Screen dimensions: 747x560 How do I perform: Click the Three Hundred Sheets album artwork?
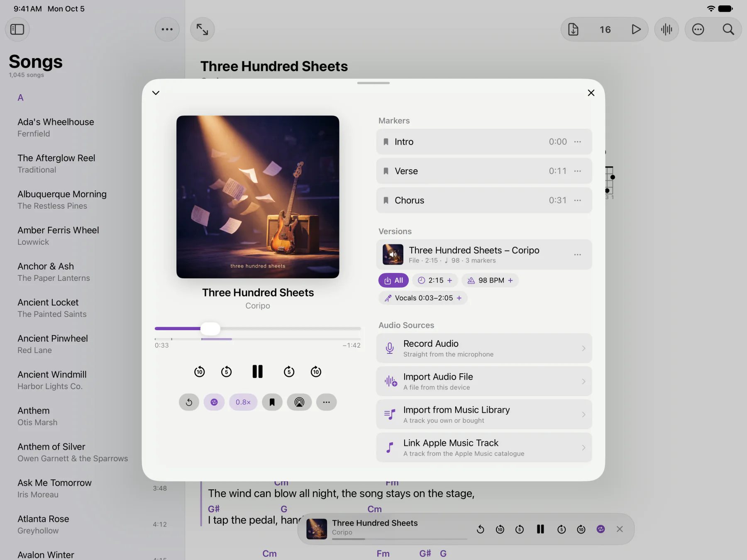point(258,197)
